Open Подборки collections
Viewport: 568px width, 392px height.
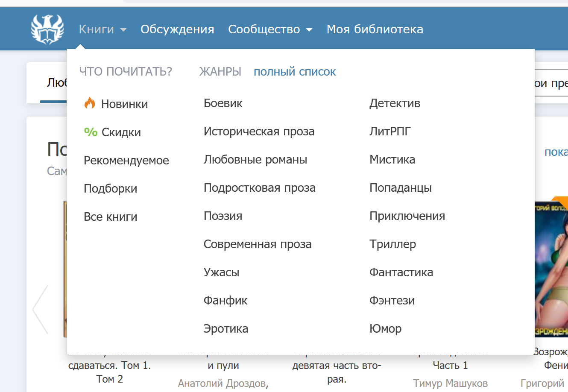[110, 189]
